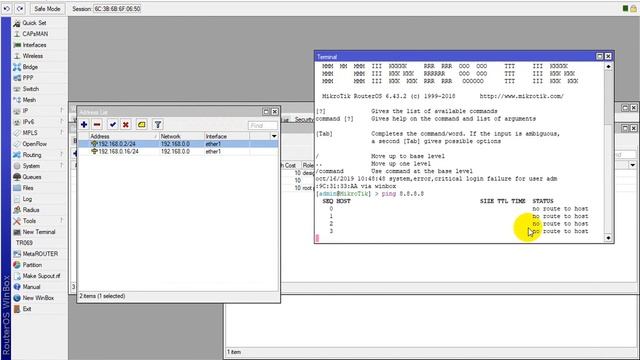Click the mikrotik.com URL in Terminal
Screen dimensions: 640x360
(522, 96)
